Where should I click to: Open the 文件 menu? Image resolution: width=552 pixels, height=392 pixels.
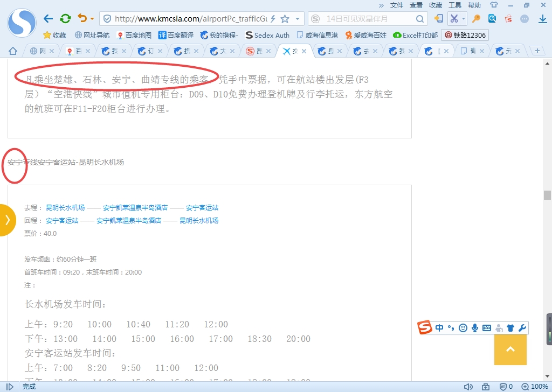pos(396,5)
